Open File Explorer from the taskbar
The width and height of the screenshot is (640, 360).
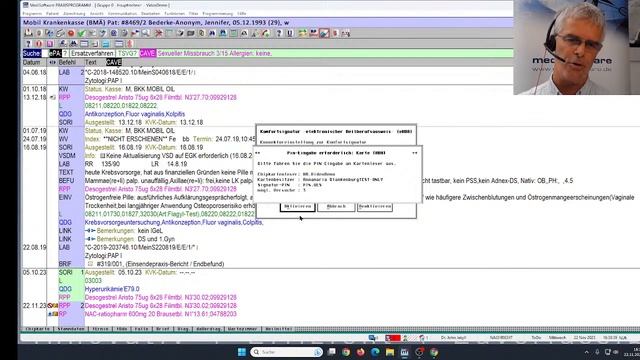click(x=390, y=352)
